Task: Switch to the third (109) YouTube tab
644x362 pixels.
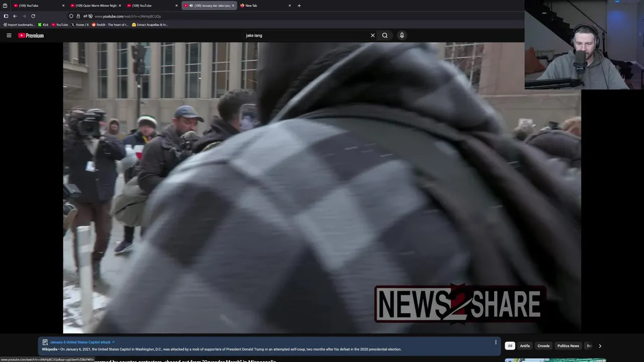Action: tap(152, 6)
